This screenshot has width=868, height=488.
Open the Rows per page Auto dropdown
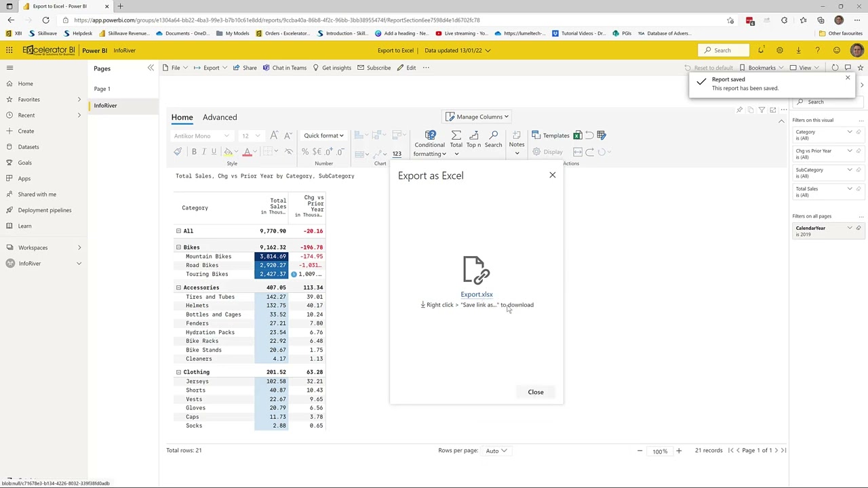pos(496,451)
